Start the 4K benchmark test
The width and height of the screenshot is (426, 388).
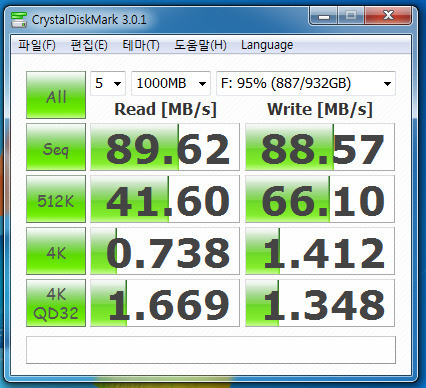tap(56, 251)
